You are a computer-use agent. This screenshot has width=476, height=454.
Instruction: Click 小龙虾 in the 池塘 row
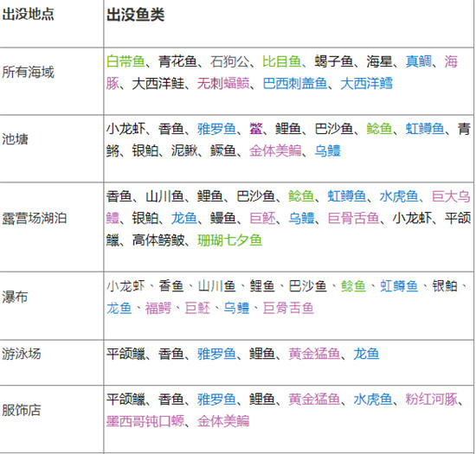(x=125, y=129)
